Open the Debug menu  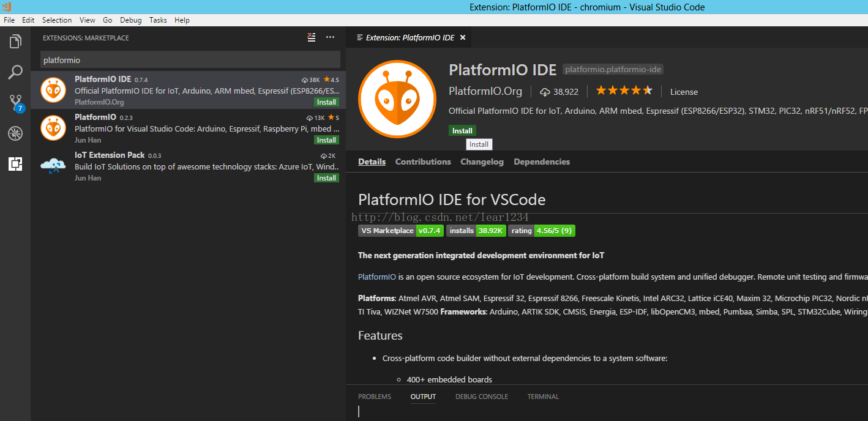(x=131, y=20)
